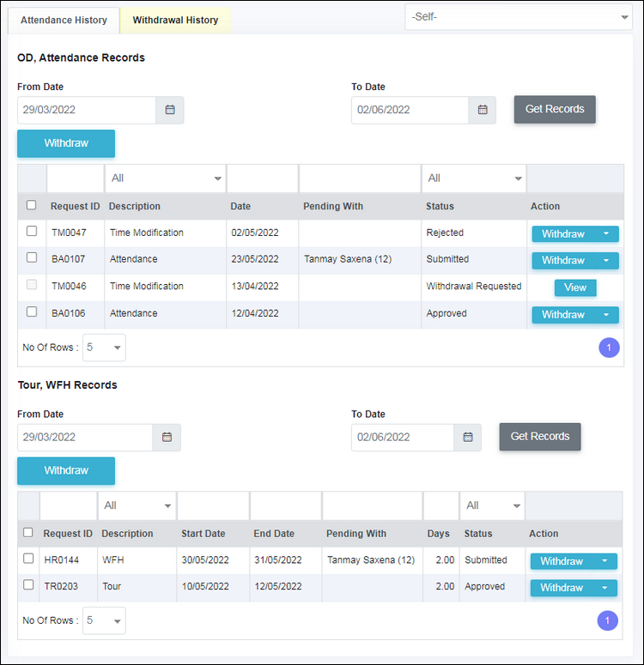Open Status filter dropdown in Attendance table
Image resolution: width=644 pixels, height=665 pixels.
[x=474, y=178]
